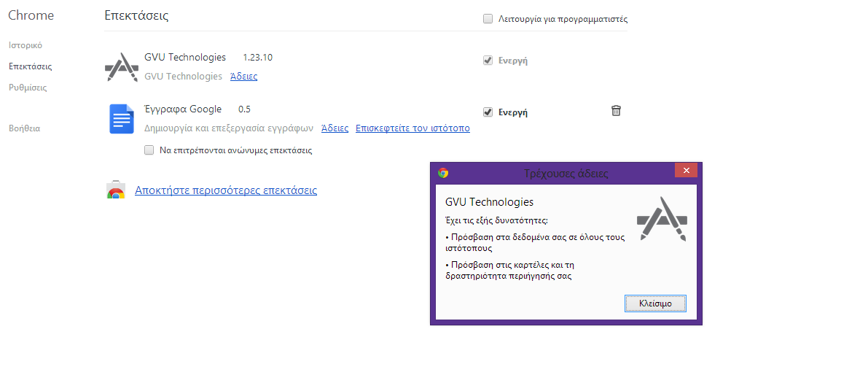
Task: Click the GVU Technologies extension name
Action: pos(185,57)
